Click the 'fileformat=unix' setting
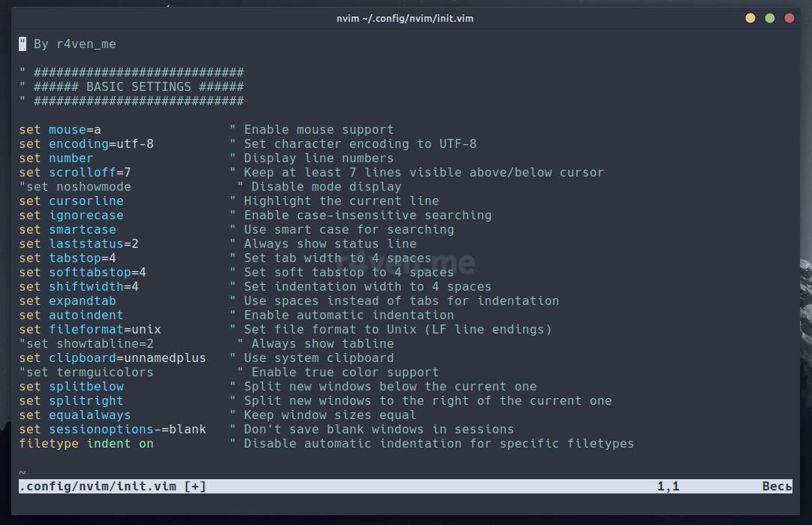This screenshot has height=525, width=812. click(105, 330)
